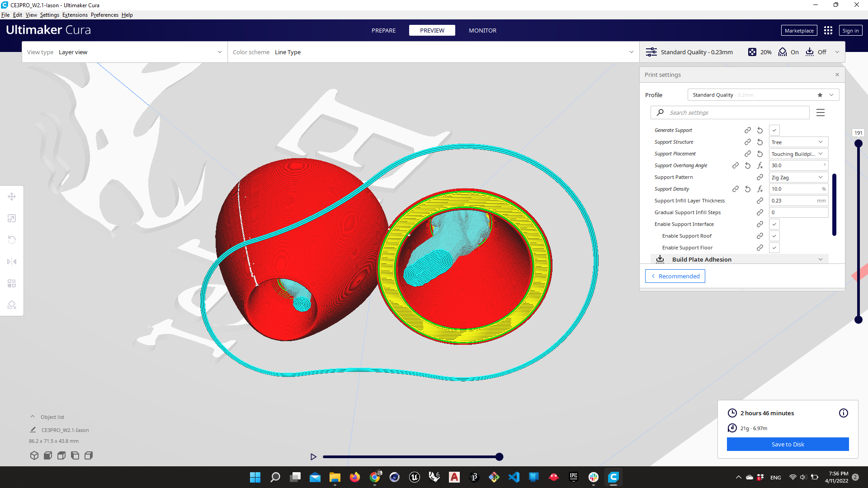Click the Support Density value field
The height and width of the screenshot is (488, 868).
(x=798, y=189)
